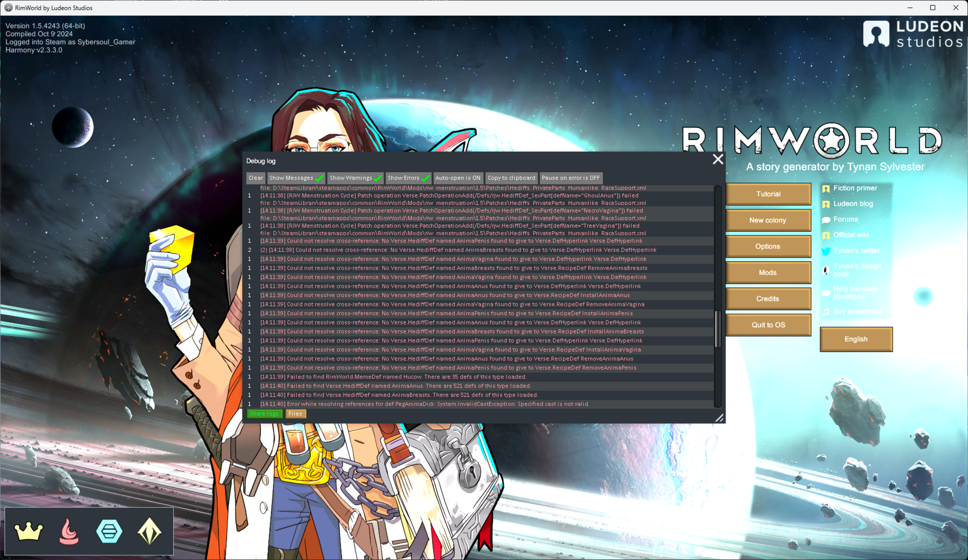Click the Ludeon Studios logo
This screenshot has width=968, height=560.
point(913,34)
